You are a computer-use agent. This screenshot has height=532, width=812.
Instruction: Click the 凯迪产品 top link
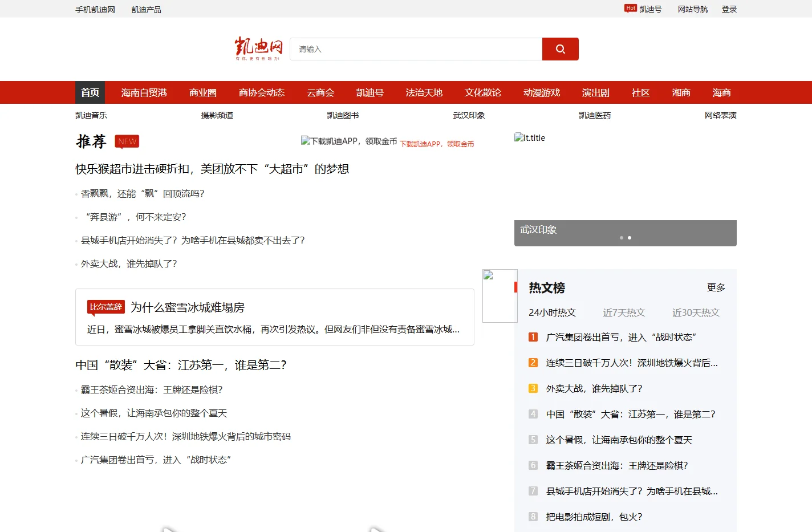pos(147,9)
